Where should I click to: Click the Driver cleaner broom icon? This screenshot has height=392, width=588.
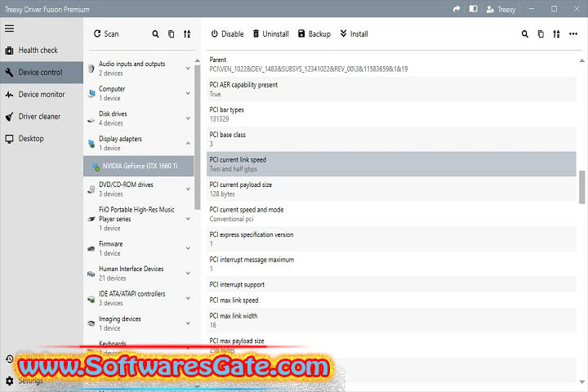[9, 117]
